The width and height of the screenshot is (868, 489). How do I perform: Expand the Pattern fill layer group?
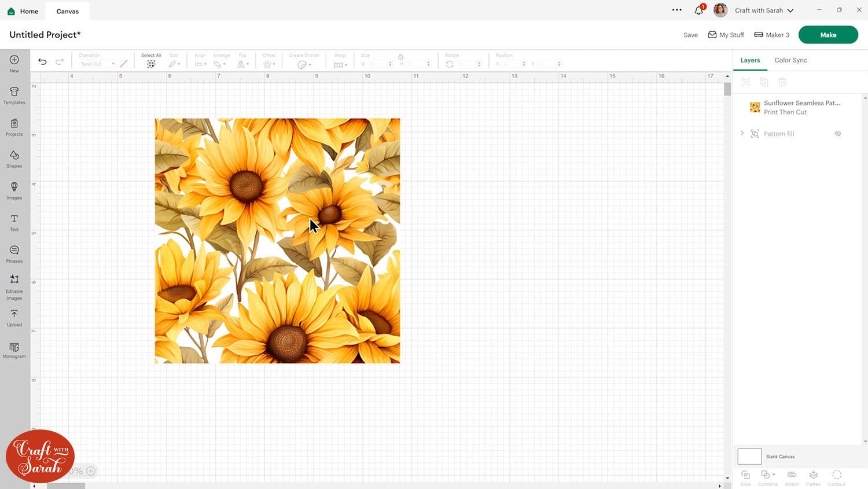pyautogui.click(x=742, y=134)
